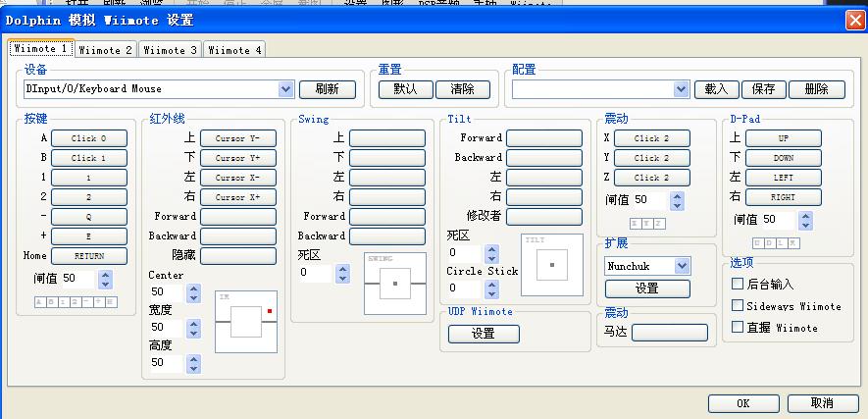This screenshot has height=419, width=868.
Task: Click the 震动 Z mapping Click 2
Action: pyautogui.click(x=652, y=178)
